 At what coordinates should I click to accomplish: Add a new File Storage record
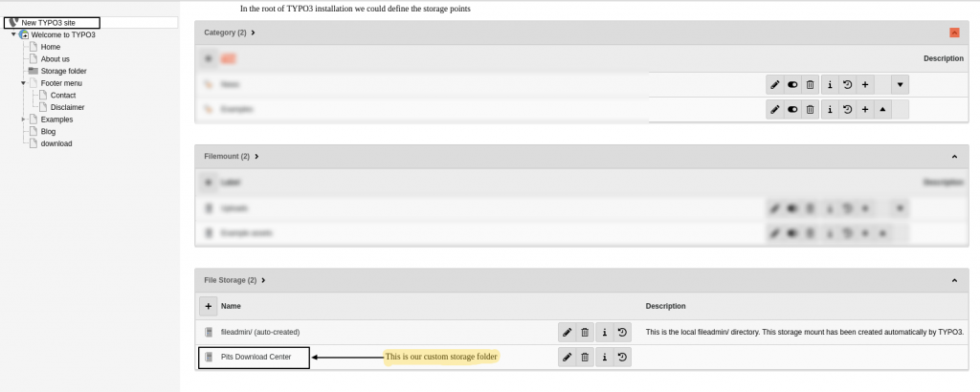(x=208, y=306)
